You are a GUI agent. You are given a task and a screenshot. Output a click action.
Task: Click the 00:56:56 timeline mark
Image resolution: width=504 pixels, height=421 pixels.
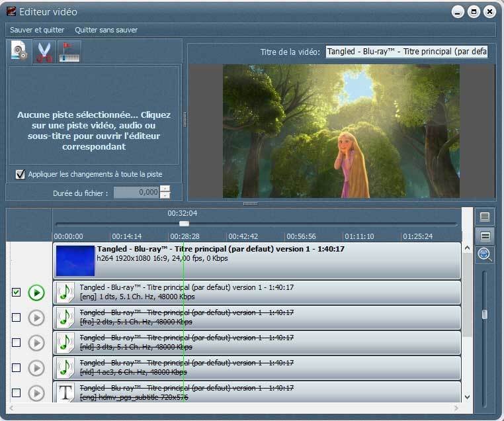pyautogui.click(x=301, y=236)
